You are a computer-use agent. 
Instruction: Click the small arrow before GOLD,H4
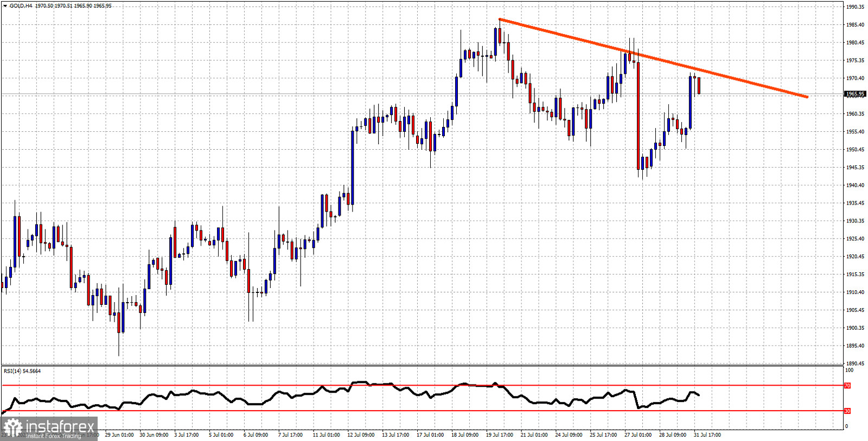click(x=5, y=5)
